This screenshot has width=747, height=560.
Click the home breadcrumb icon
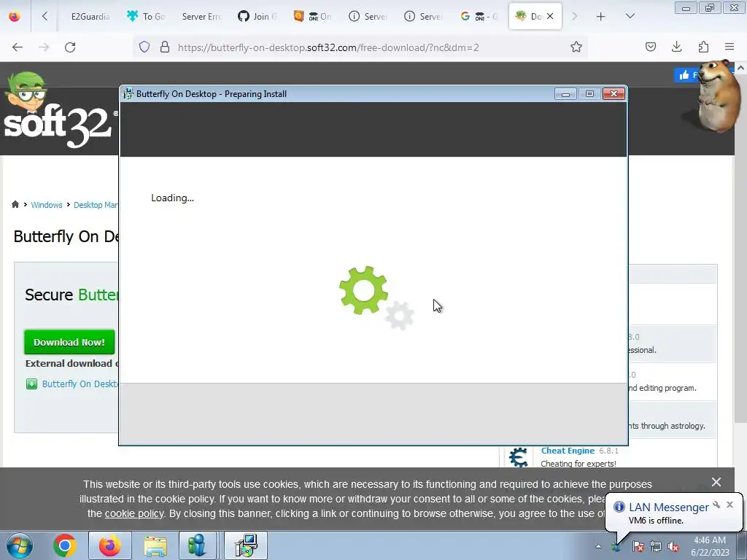[x=15, y=204]
